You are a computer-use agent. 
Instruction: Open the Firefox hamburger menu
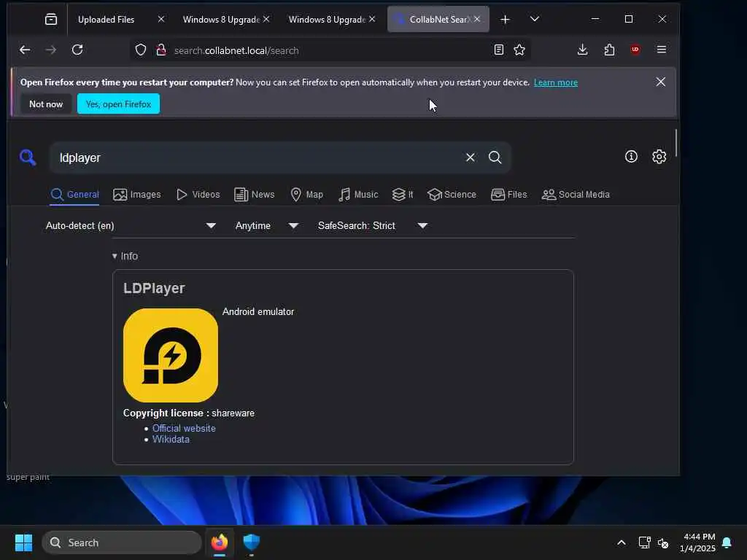(x=661, y=50)
